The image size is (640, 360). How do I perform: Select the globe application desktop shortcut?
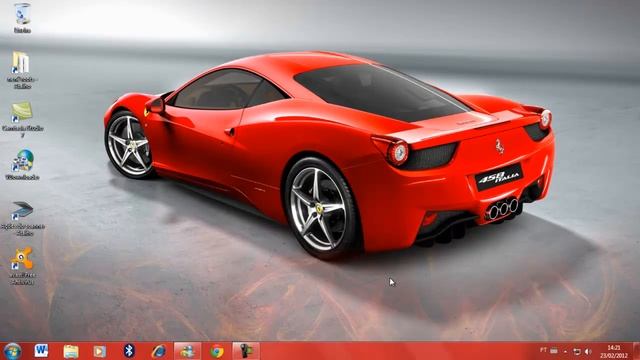click(x=22, y=164)
